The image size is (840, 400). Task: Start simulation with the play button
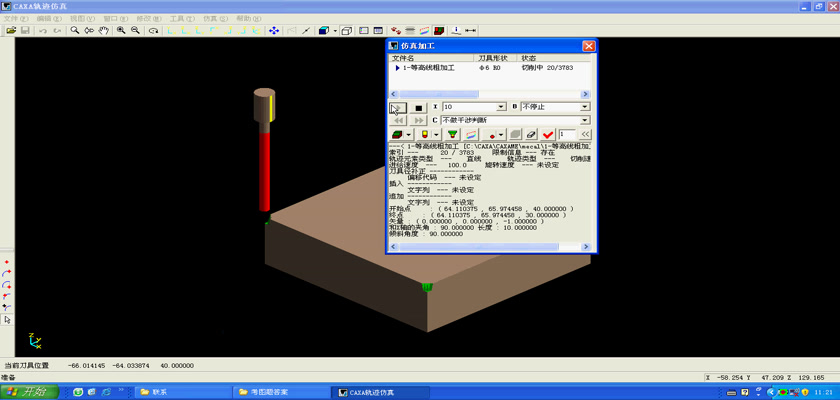pyautogui.click(x=398, y=108)
